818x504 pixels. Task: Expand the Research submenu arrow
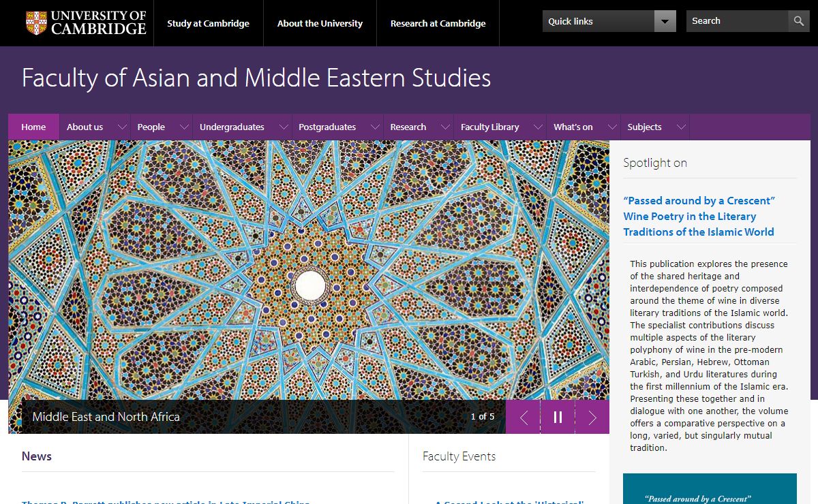click(x=445, y=127)
